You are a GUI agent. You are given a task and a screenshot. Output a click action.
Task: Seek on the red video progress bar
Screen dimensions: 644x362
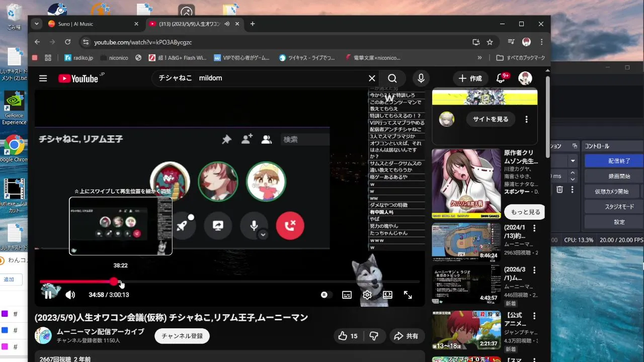(x=229, y=282)
